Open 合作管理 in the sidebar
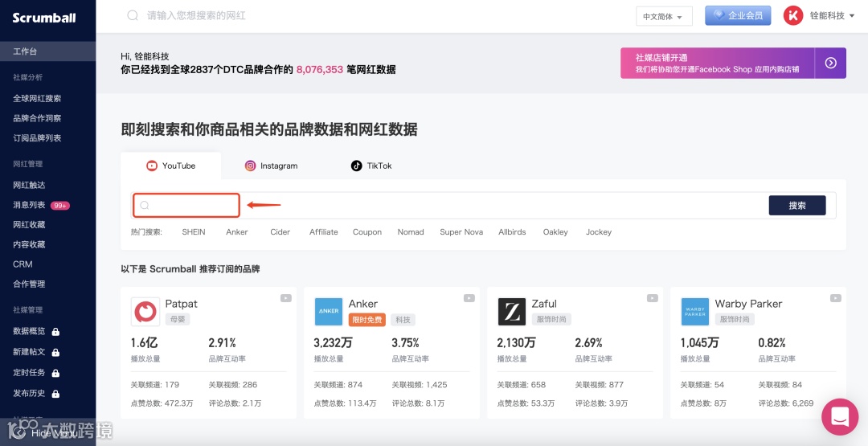 tap(30, 284)
